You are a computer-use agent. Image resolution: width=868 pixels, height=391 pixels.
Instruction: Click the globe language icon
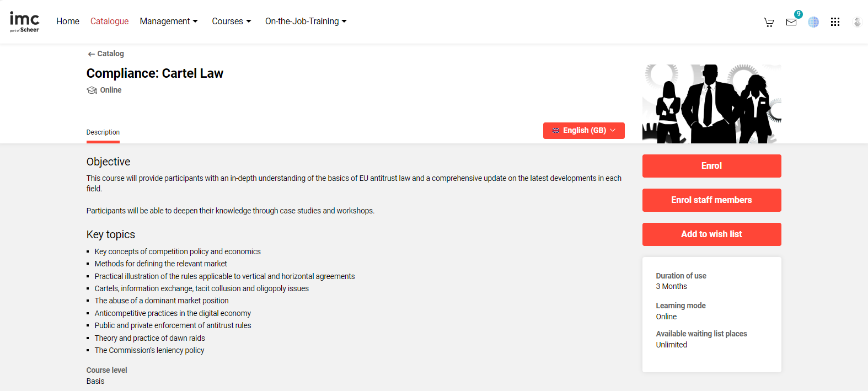(x=813, y=22)
